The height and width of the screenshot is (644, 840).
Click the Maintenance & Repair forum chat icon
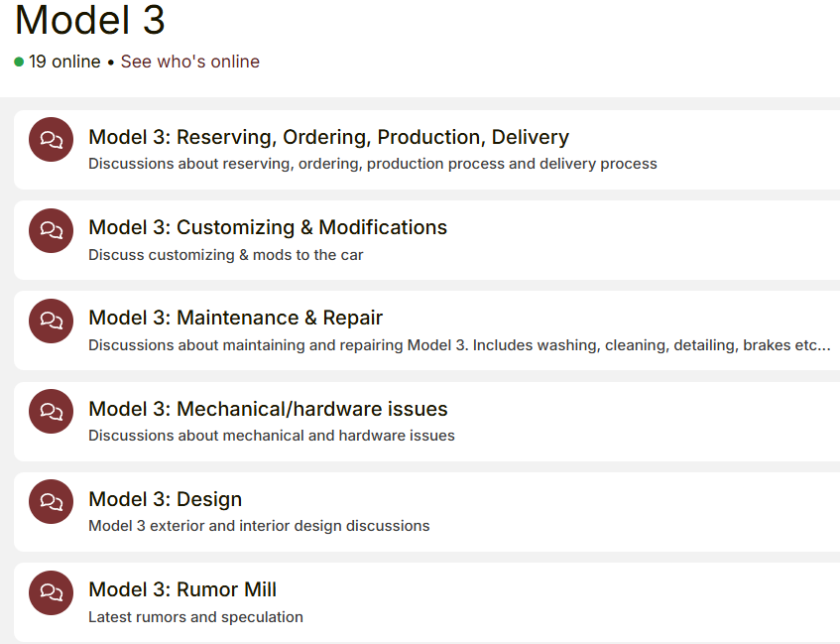point(51,321)
